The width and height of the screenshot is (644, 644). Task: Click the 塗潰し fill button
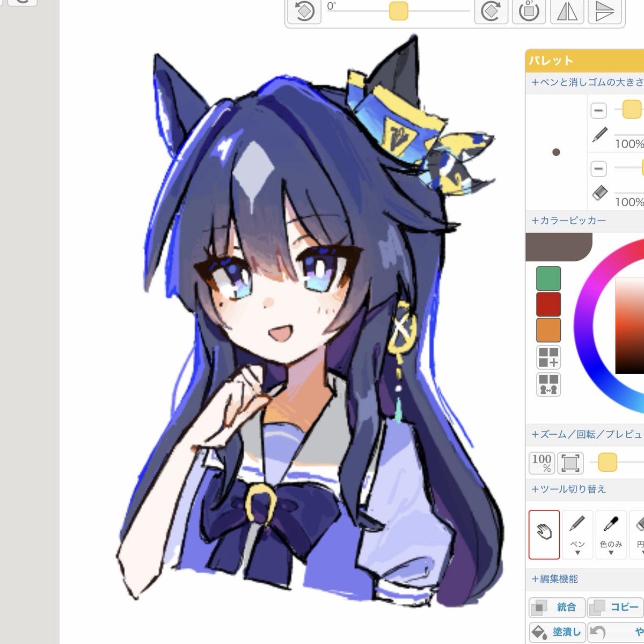coord(557,632)
